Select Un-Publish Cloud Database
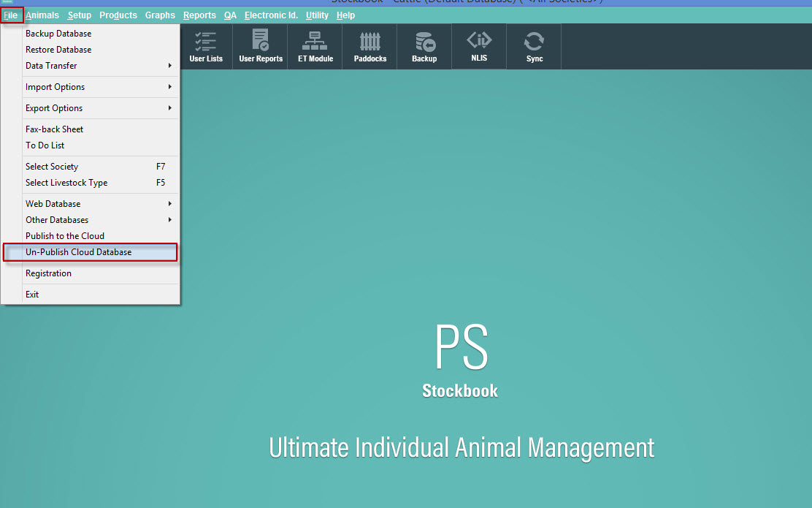The image size is (812, 508). pyautogui.click(x=91, y=252)
